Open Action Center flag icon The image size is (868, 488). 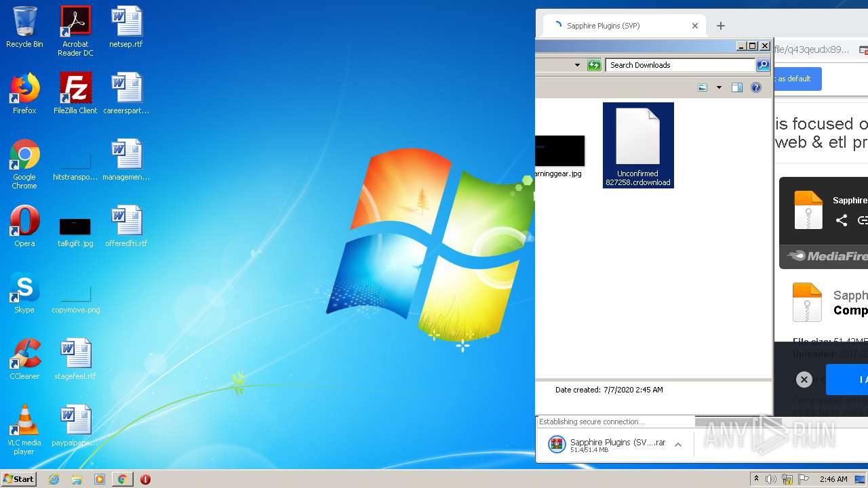tap(804, 479)
